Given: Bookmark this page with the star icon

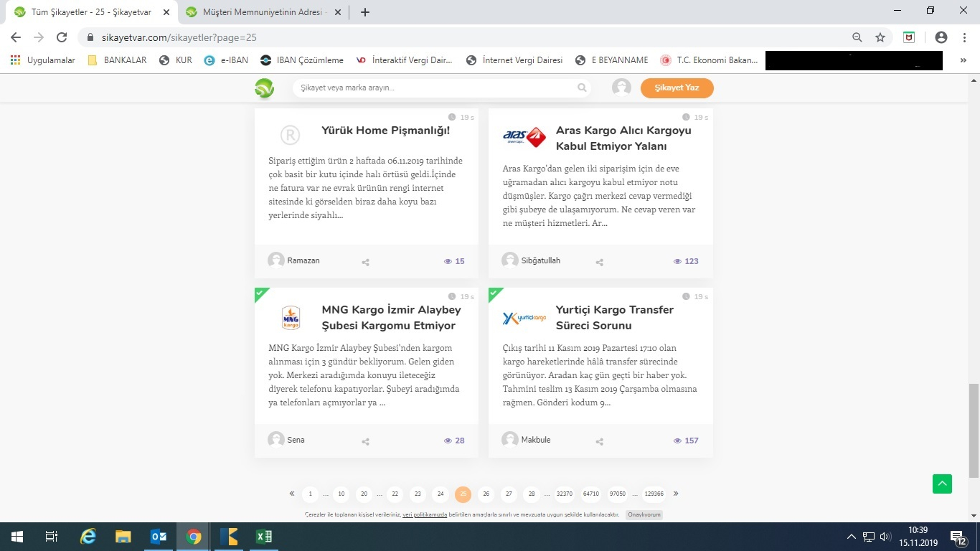Looking at the screenshot, I should click(x=880, y=37).
